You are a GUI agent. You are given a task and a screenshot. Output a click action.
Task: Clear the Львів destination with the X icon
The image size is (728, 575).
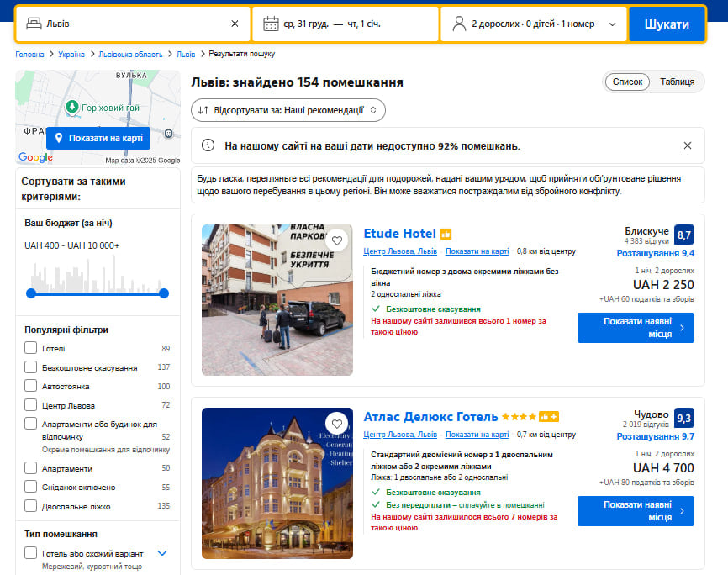click(x=235, y=24)
